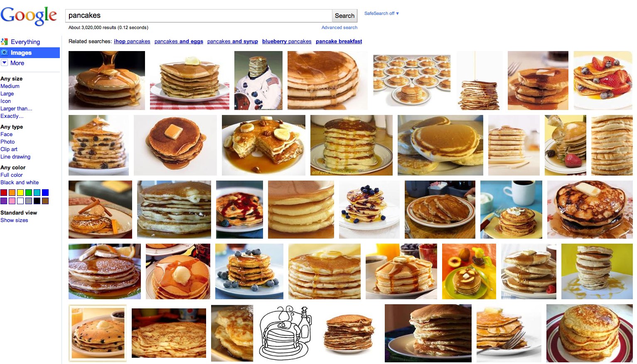This screenshot has width=637, height=364.
Task: Select the Everything search category icon
Action: click(5, 42)
